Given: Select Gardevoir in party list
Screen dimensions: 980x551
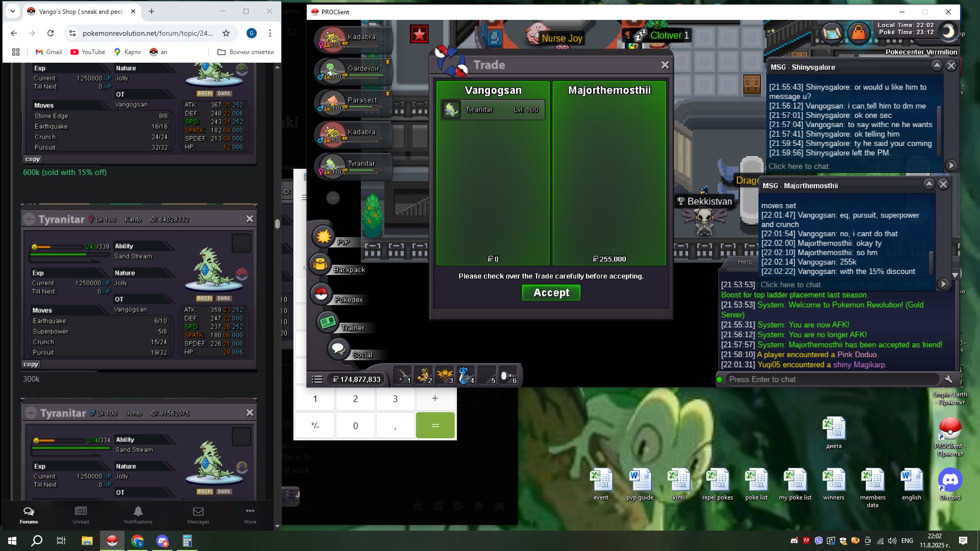Looking at the screenshot, I should click(x=353, y=71).
